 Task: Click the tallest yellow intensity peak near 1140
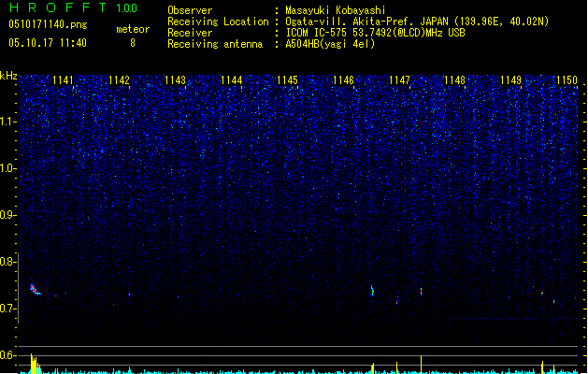point(32,363)
